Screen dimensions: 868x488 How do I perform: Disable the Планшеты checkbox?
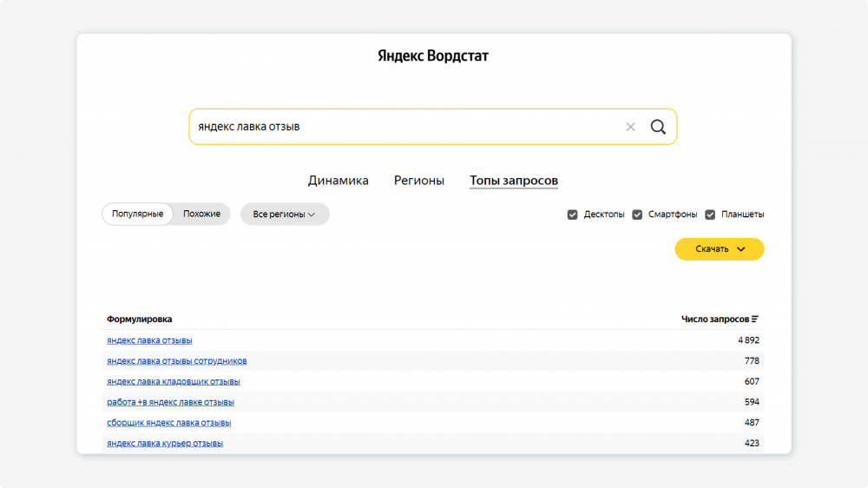pyautogui.click(x=710, y=214)
